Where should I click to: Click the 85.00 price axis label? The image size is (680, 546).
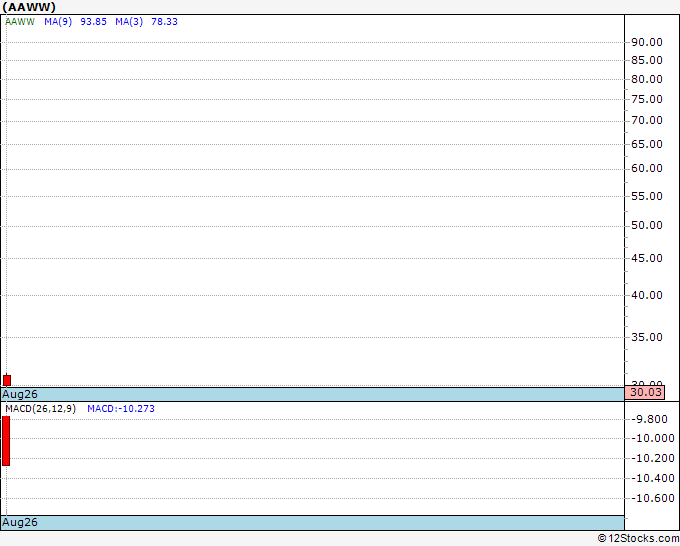[647, 60]
